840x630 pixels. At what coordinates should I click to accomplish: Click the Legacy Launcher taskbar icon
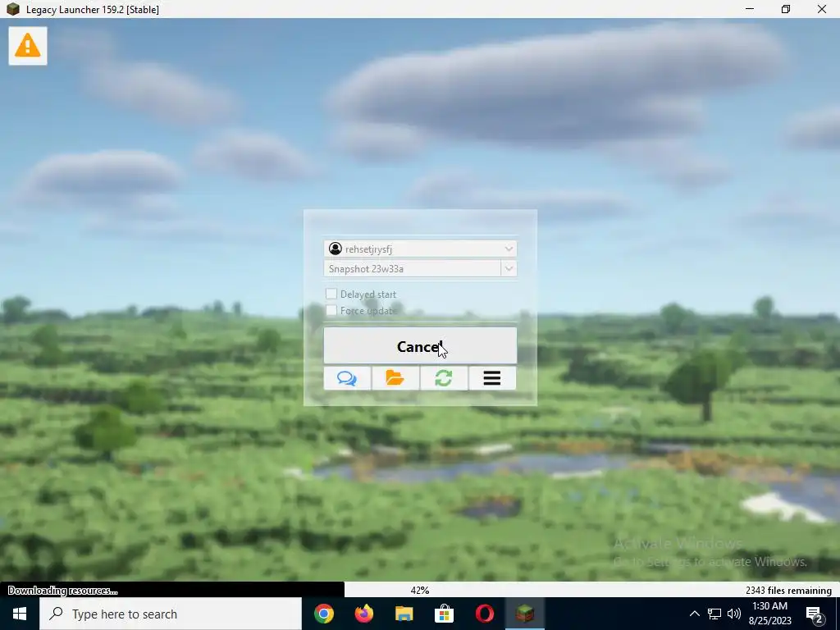525,614
